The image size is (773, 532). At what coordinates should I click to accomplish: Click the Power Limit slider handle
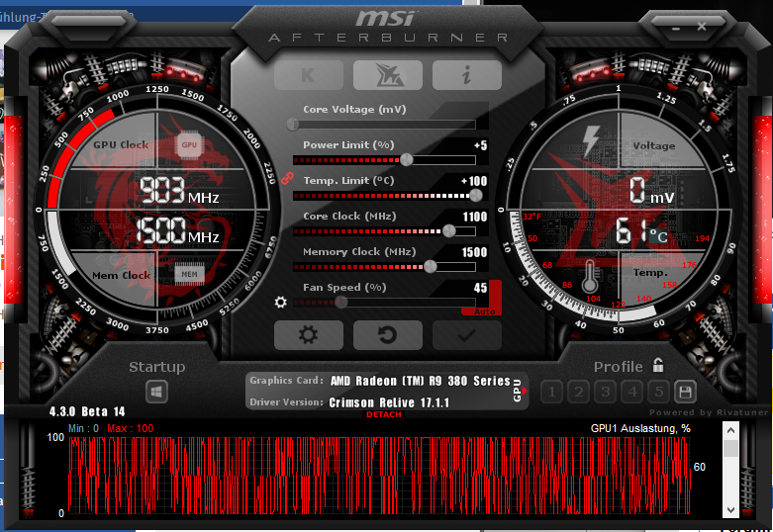(406, 159)
